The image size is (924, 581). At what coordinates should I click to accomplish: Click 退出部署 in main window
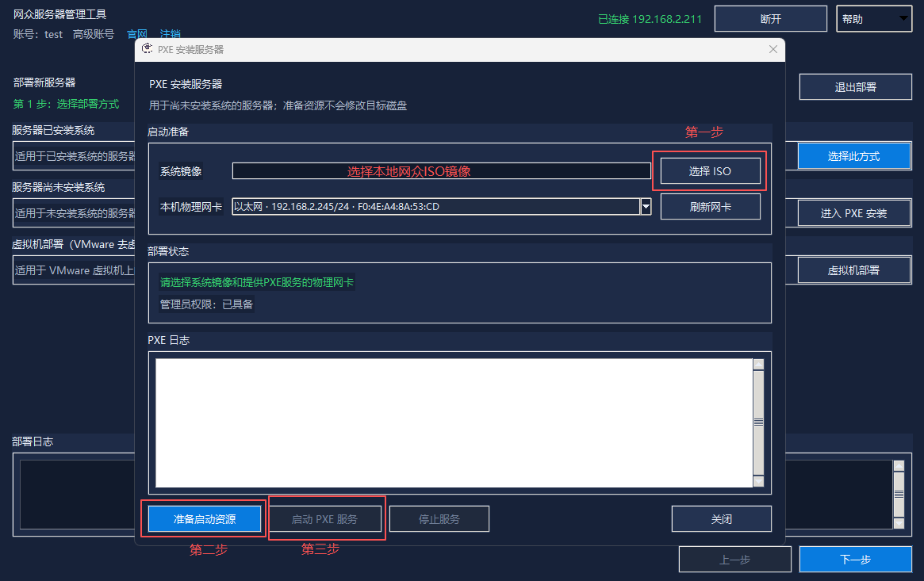click(x=855, y=87)
